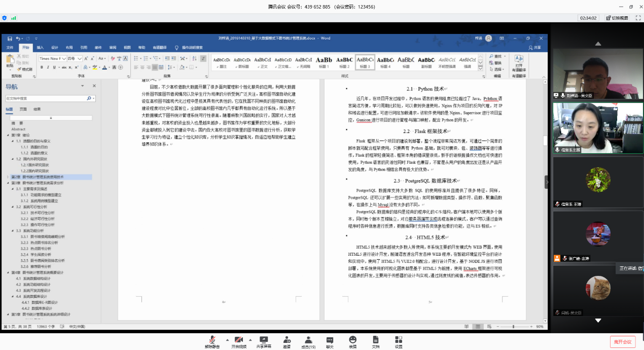Open the 表情 emoji reactions icon
The image size is (644, 350).
(352, 339)
